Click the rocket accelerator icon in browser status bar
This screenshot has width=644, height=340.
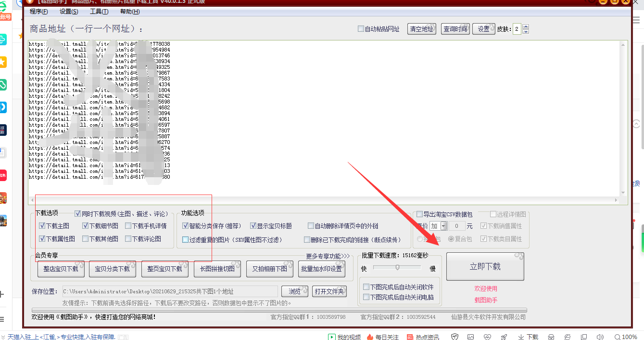pyautogui.click(x=504, y=337)
